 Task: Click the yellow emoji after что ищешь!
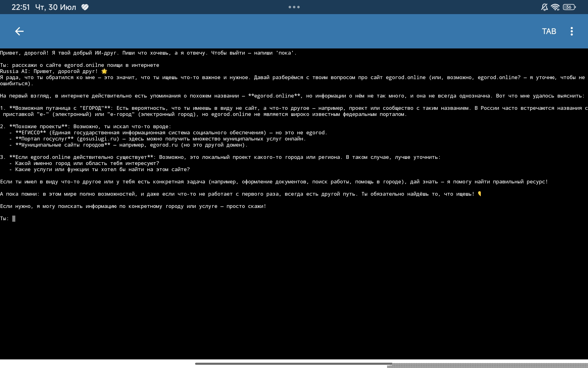[x=480, y=194]
